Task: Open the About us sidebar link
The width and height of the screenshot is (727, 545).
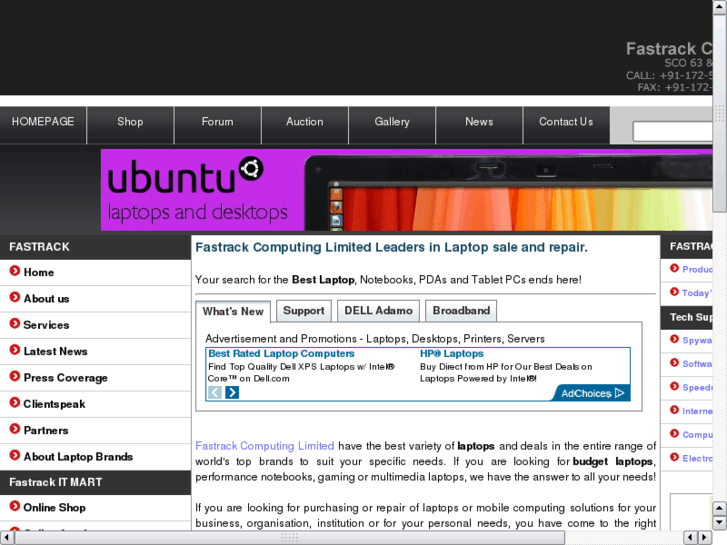Action: (x=46, y=299)
